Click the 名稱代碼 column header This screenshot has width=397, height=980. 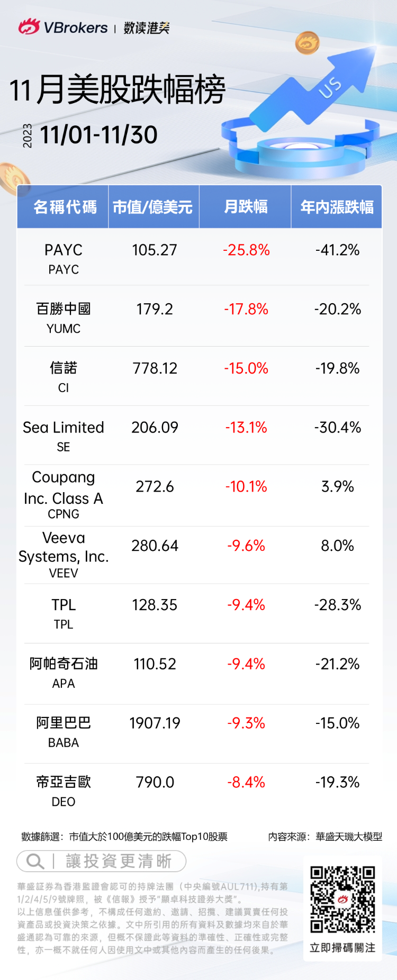coord(64,207)
